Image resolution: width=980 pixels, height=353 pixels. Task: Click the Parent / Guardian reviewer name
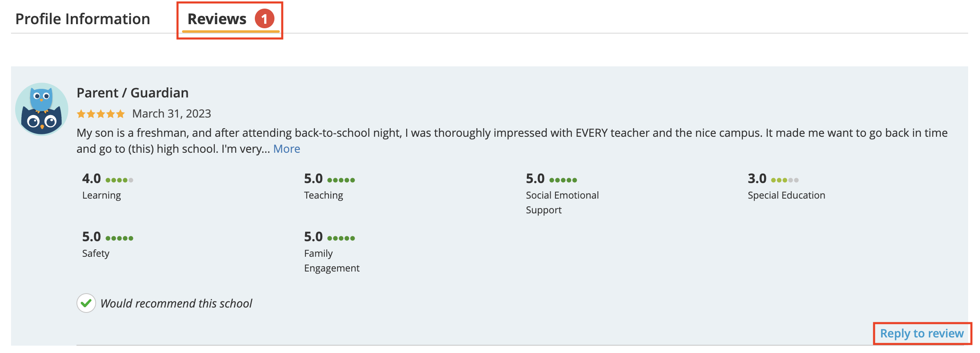[x=133, y=93]
